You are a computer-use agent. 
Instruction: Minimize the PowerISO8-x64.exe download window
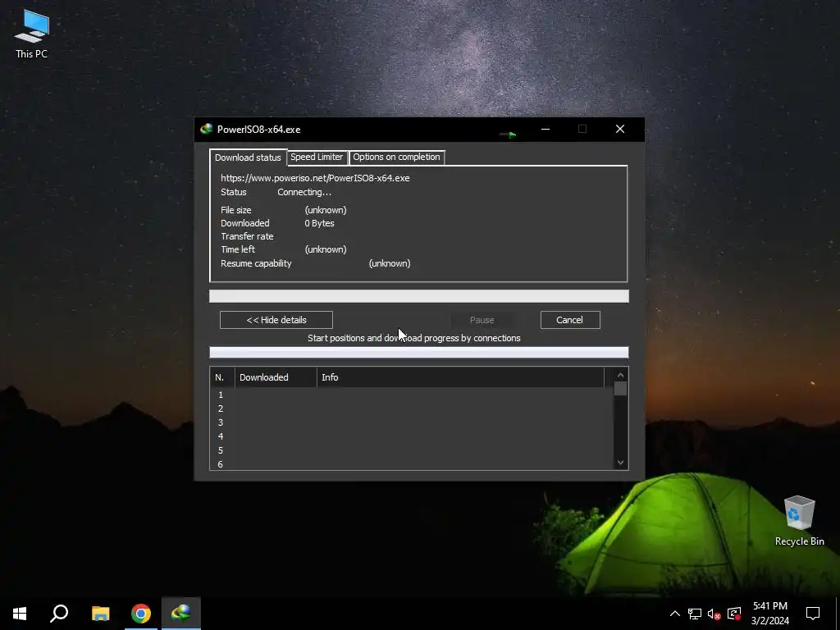[546, 129]
